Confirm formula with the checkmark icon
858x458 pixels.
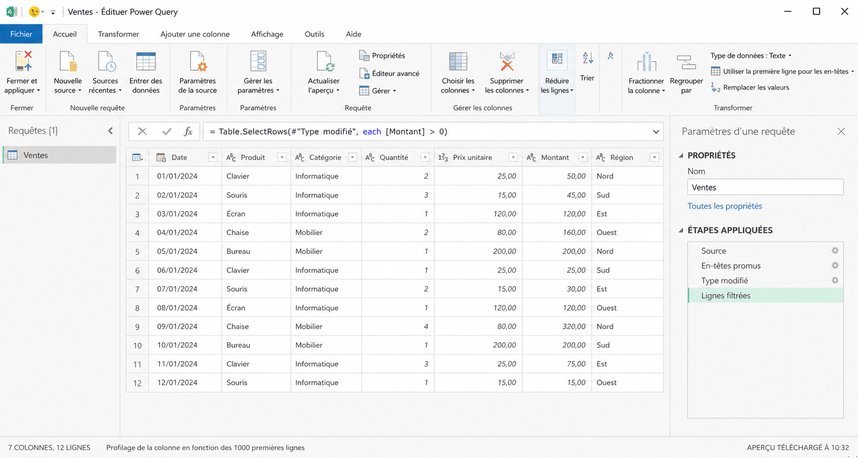pyautogui.click(x=167, y=131)
